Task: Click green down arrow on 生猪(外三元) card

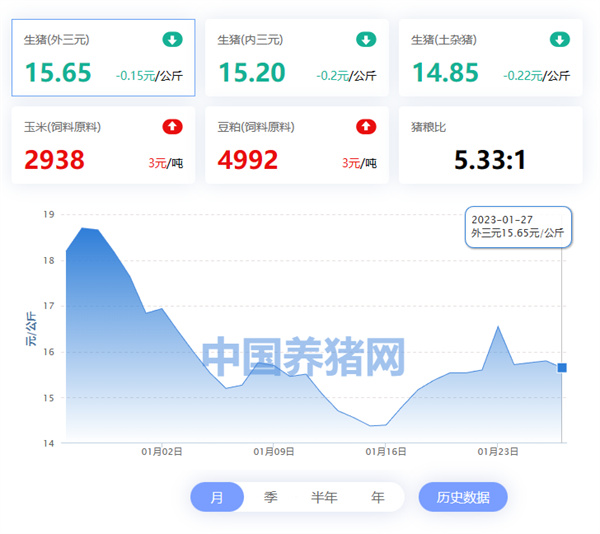Action: pyautogui.click(x=172, y=40)
